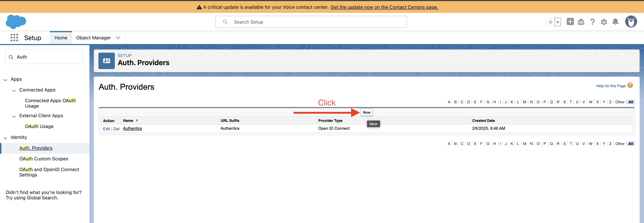Viewport: 644px width, 223px height.
Task: Filter by letter A in top index
Action: point(449,102)
